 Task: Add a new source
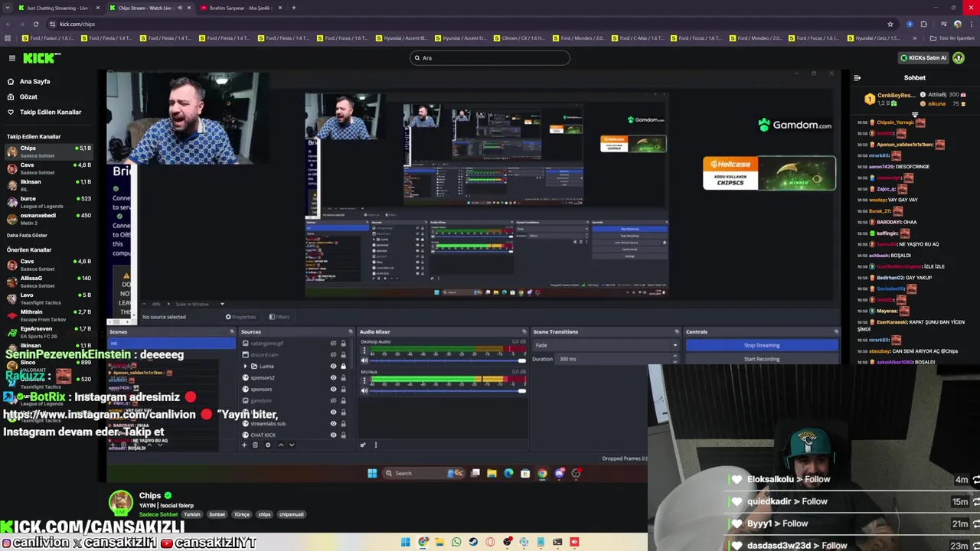click(x=244, y=445)
